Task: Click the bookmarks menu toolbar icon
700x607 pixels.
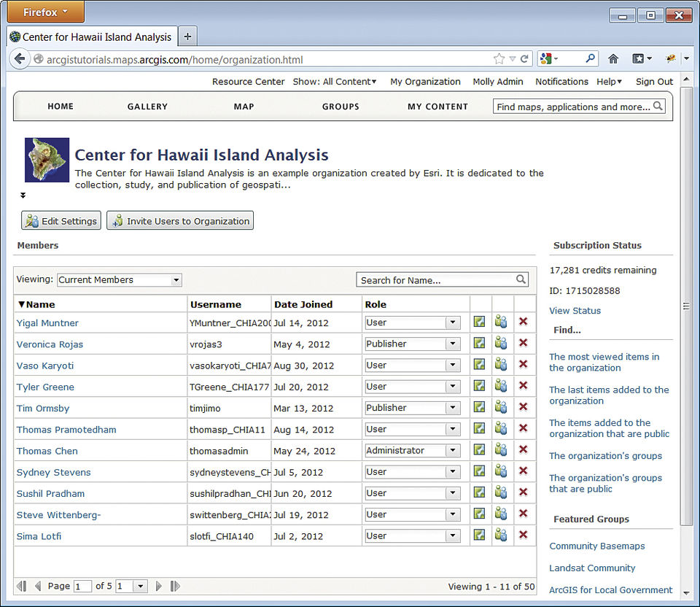Action: (x=642, y=58)
